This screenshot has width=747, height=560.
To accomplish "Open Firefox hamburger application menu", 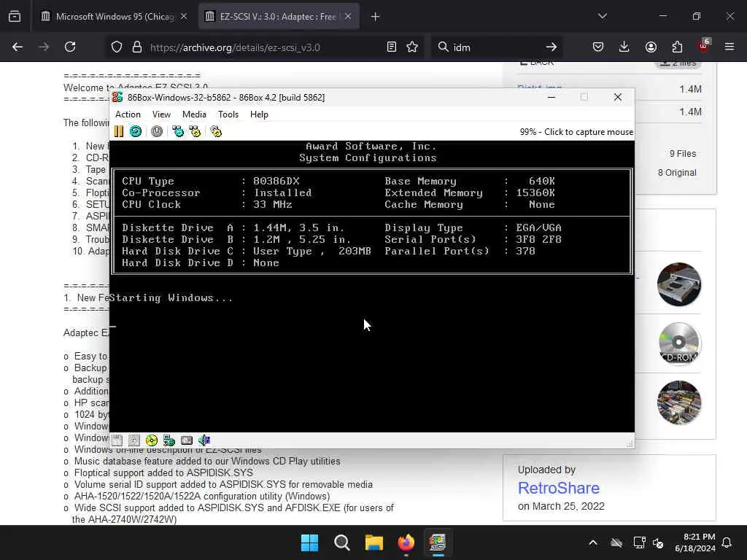I will pyautogui.click(x=729, y=47).
